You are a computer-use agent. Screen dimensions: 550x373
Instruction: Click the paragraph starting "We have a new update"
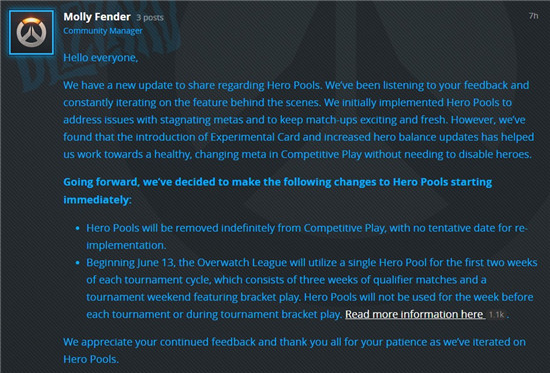point(299,120)
